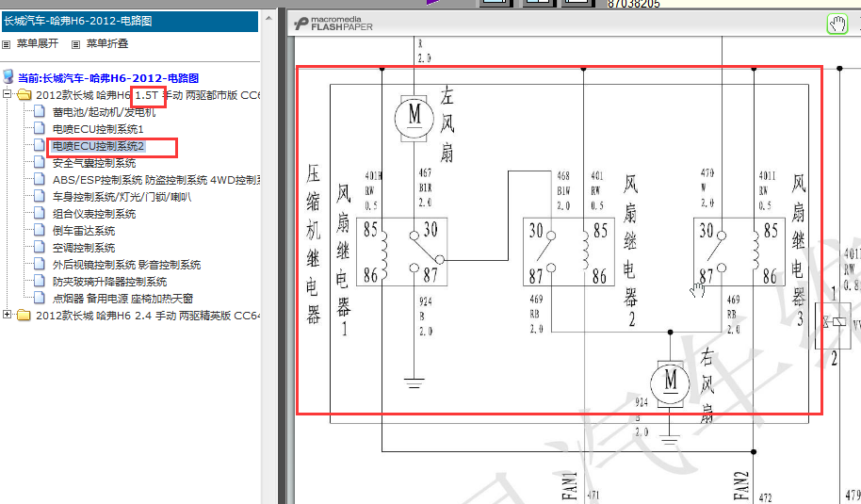Screen dimensions: 861x504
Task: Click the 菜单折叠 list icon
Action: (75, 44)
